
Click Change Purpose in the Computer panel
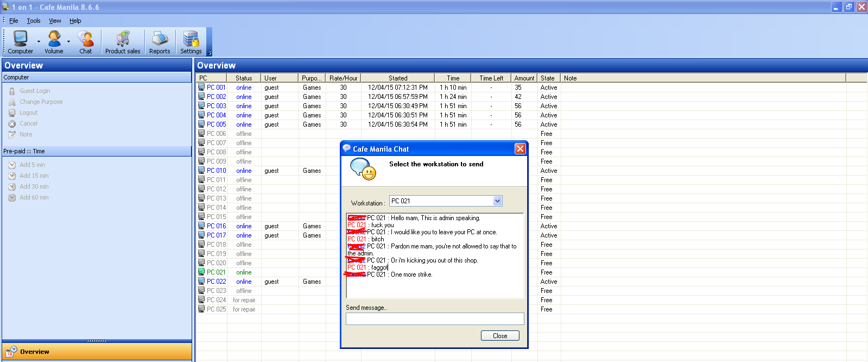point(41,102)
